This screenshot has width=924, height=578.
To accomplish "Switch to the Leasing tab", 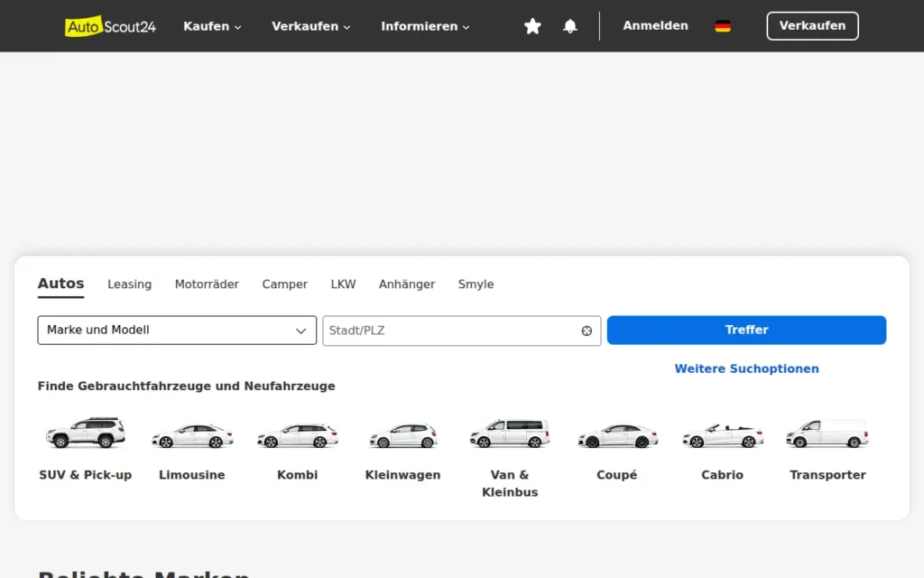I will (130, 284).
